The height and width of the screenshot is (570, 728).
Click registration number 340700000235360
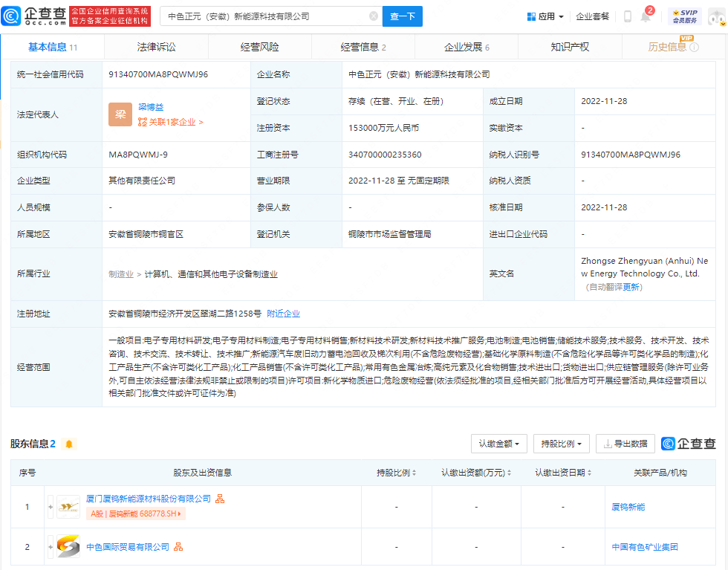pos(385,155)
